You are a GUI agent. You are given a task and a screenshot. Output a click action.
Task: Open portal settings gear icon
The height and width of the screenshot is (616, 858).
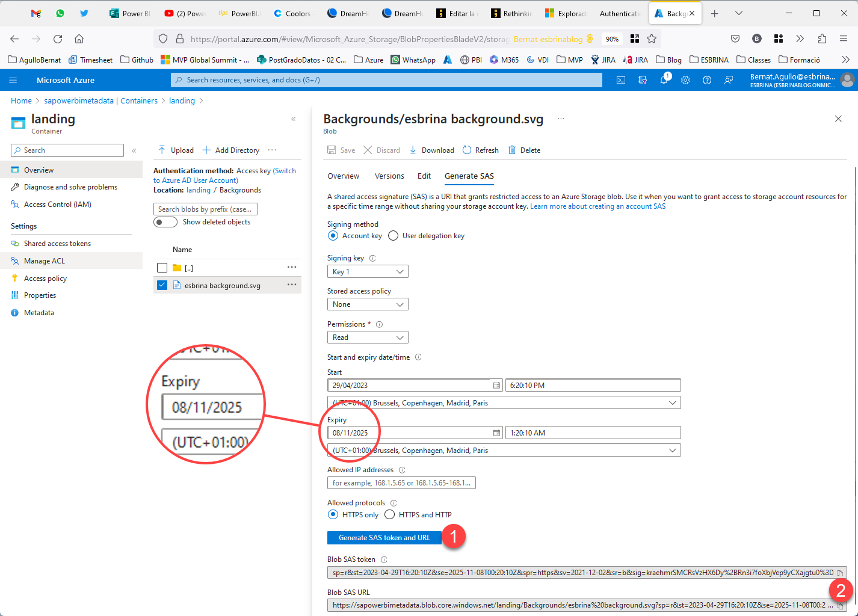685,80
